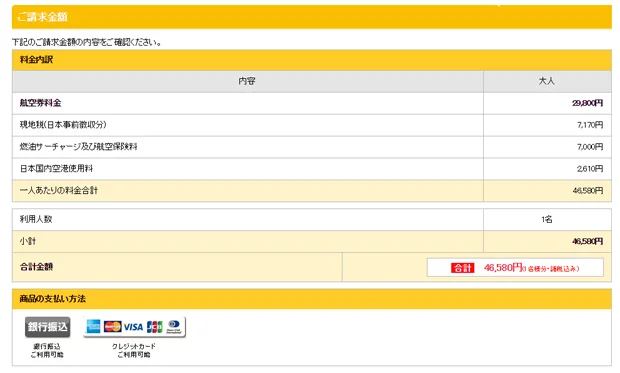Click the 銀行振込 bank transfer button

(47, 327)
